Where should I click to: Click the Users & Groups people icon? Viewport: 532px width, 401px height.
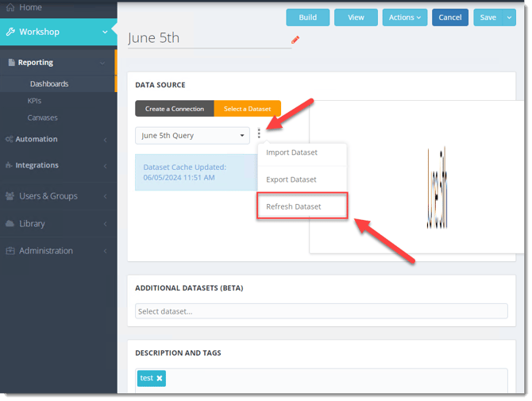(x=10, y=196)
